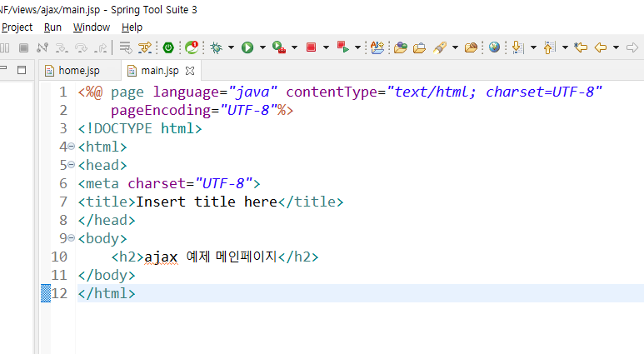
Task: Click line number 1 in the gutter
Action: pos(62,92)
